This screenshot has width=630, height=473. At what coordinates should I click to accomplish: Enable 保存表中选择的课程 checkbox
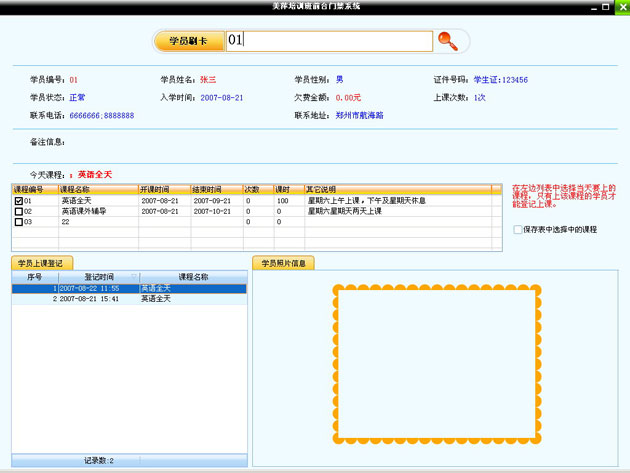pyautogui.click(x=517, y=229)
